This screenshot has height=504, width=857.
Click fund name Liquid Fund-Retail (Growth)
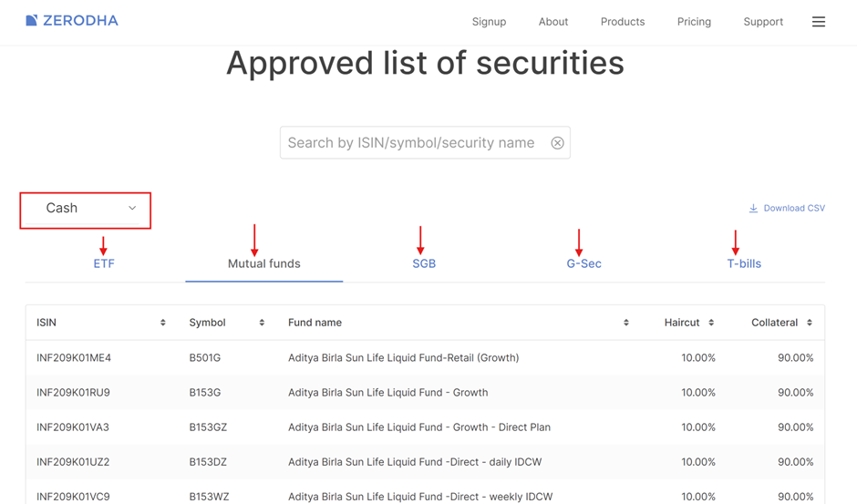click(403, 358)
